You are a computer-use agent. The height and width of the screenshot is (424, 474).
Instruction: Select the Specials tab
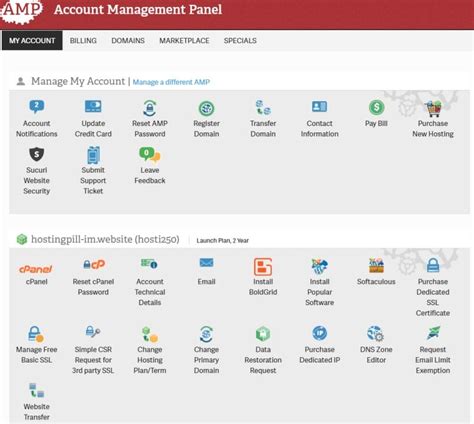240,40
